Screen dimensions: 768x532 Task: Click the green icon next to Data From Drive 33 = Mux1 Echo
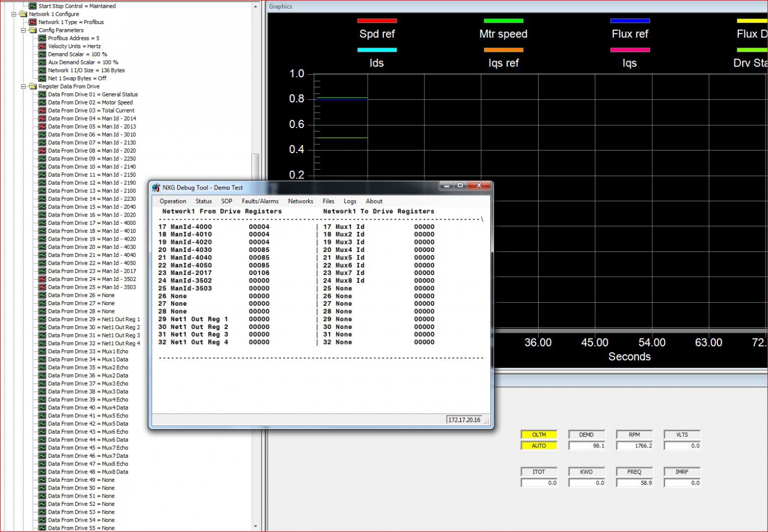(x=42, y=351)
